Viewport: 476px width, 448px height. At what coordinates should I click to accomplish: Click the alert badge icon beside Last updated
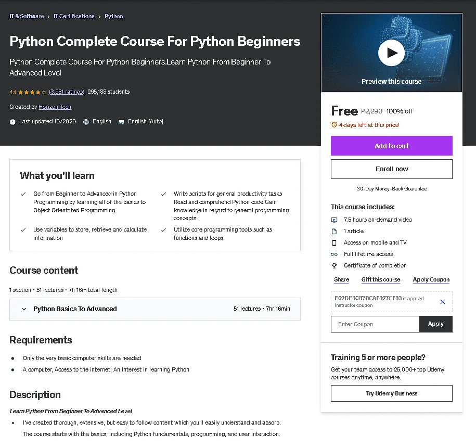pos(12,122)
